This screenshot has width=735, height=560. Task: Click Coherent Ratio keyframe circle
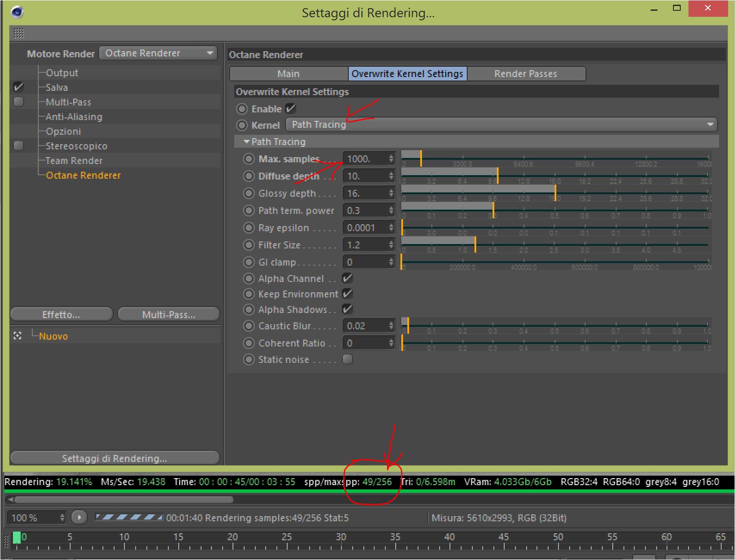[249, 343]
